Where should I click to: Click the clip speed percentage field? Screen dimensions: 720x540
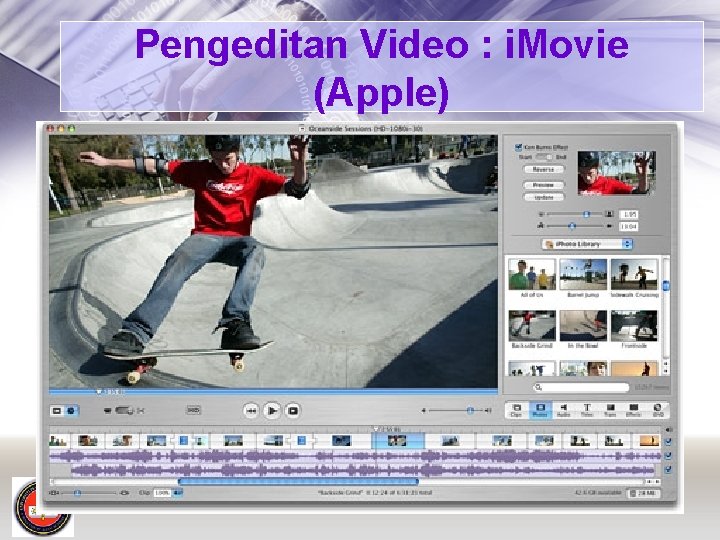click(162, 493)
